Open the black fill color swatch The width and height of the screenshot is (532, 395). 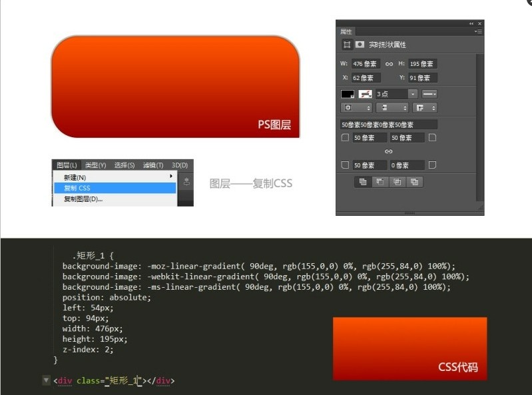coord(348,94)
